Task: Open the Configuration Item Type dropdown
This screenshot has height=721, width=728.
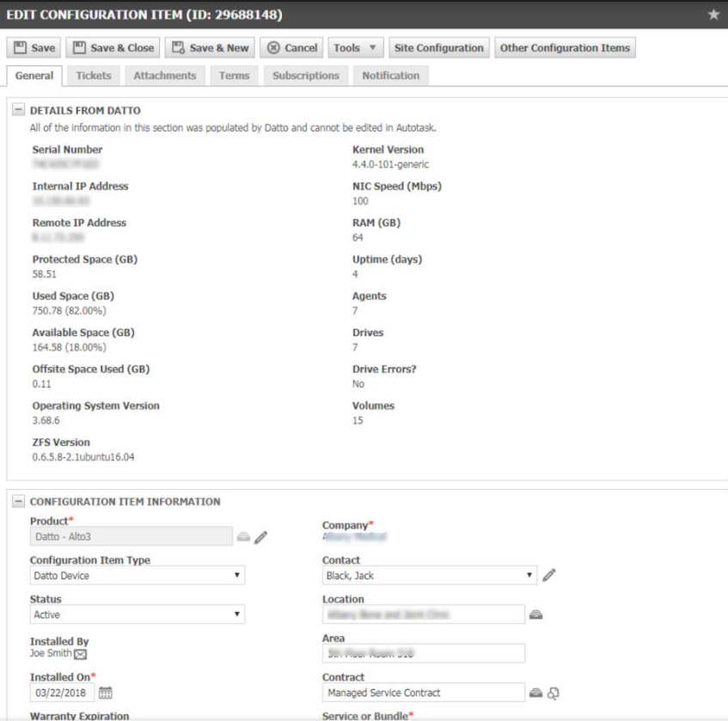Action: click(x=138, y=575)
